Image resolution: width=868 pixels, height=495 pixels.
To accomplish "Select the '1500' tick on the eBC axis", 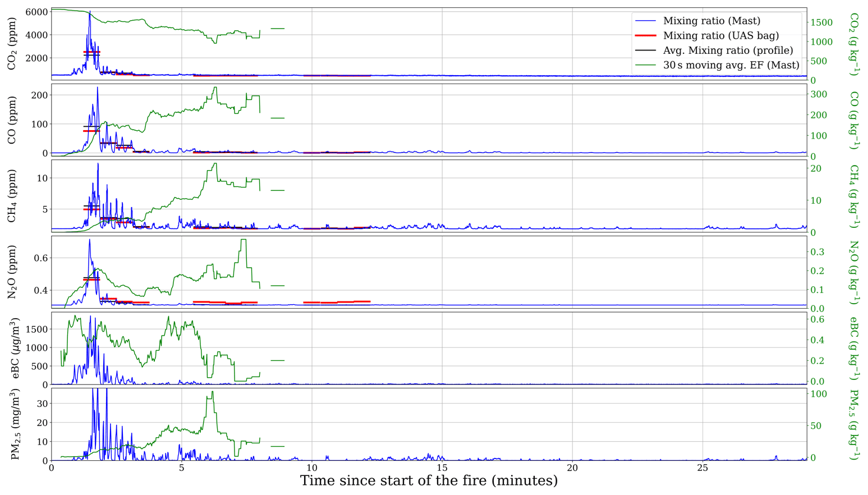I will tap(36, 329).
